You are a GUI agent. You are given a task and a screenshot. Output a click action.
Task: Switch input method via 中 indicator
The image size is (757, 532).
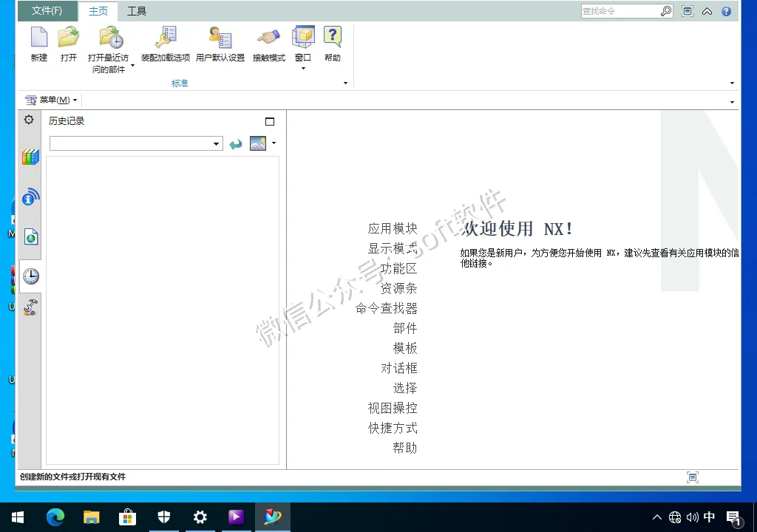(709, 517)
